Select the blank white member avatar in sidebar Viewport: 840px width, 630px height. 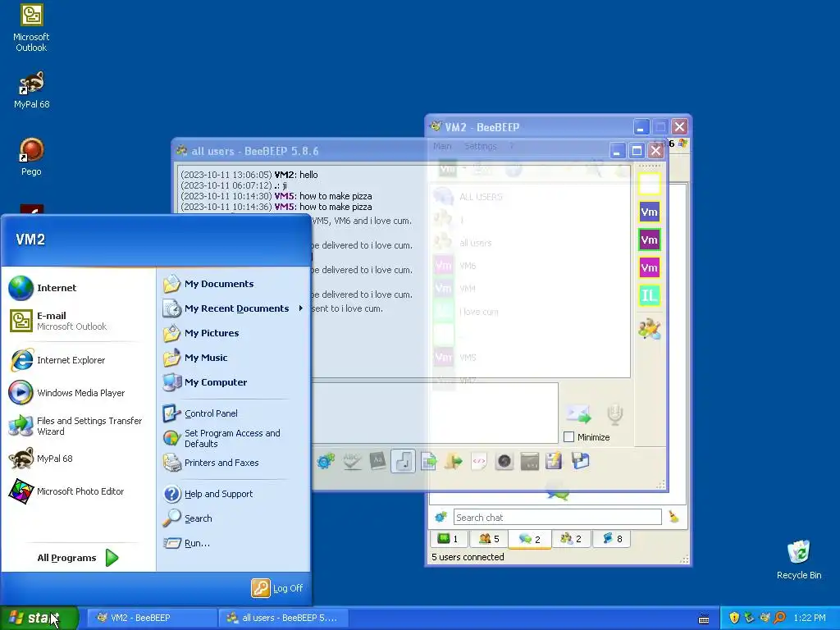coord(650,184)
